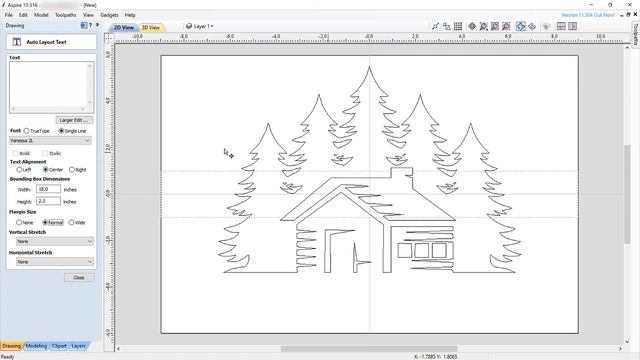Toggle the snap-to-geometry icon in the view toolbar
This screenshot has height=360, width=640.
pyautogui.click(x=435, y=26)
